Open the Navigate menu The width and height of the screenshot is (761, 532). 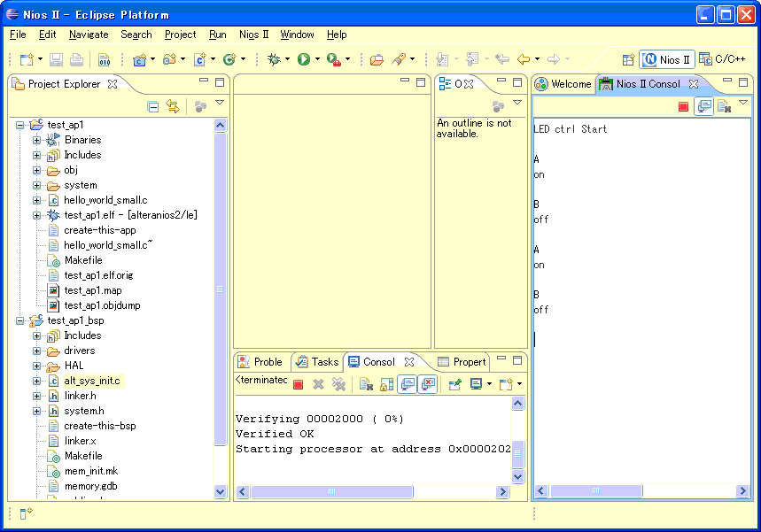point(89,35)
